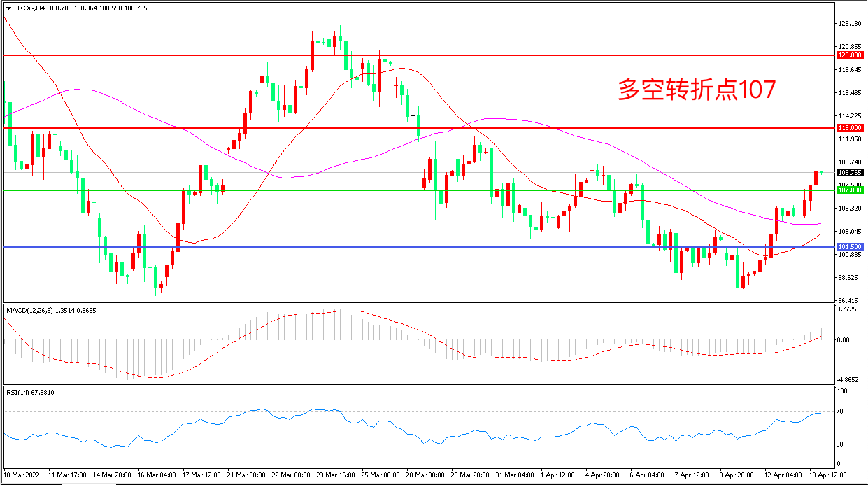Click the 96.415 value on the price scale
Viewport: 868px width, 485px height.
click(x=849, y=300)
